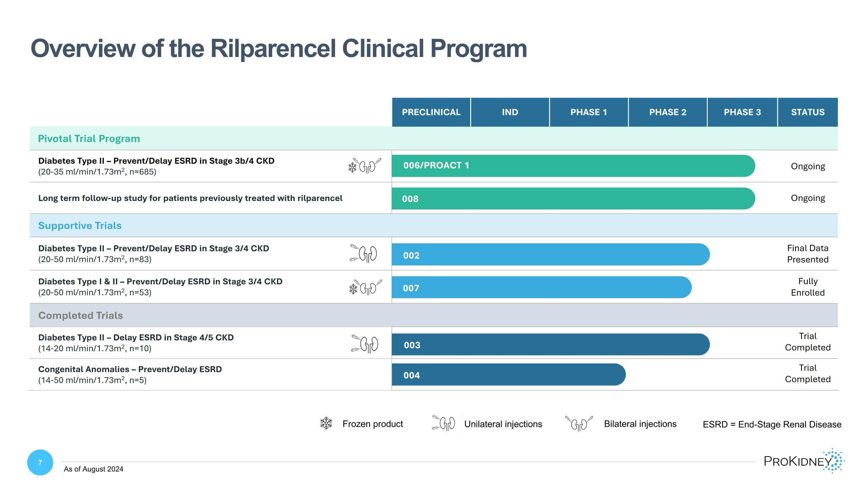
Task: Select the IND column header
Action: click(x=510, y=112)
